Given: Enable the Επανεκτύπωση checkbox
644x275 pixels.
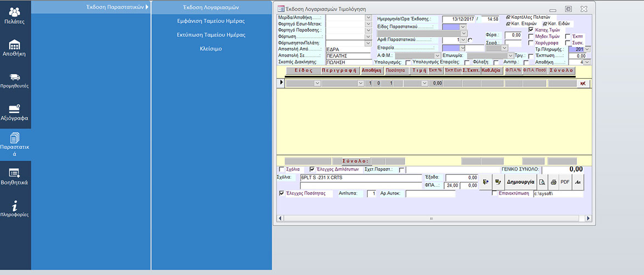Looking at the screenshot, I should 495,194.
